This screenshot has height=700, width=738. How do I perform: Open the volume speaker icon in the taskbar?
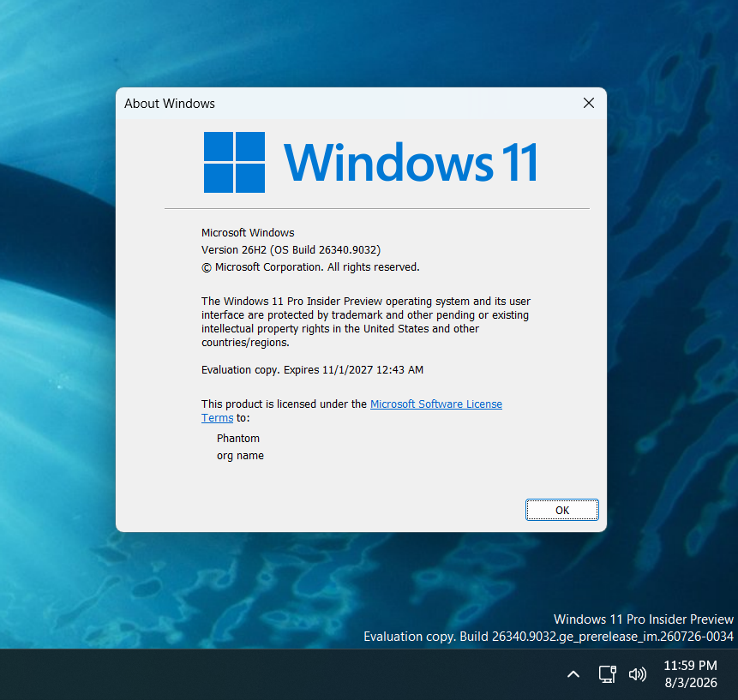[637, 674]
